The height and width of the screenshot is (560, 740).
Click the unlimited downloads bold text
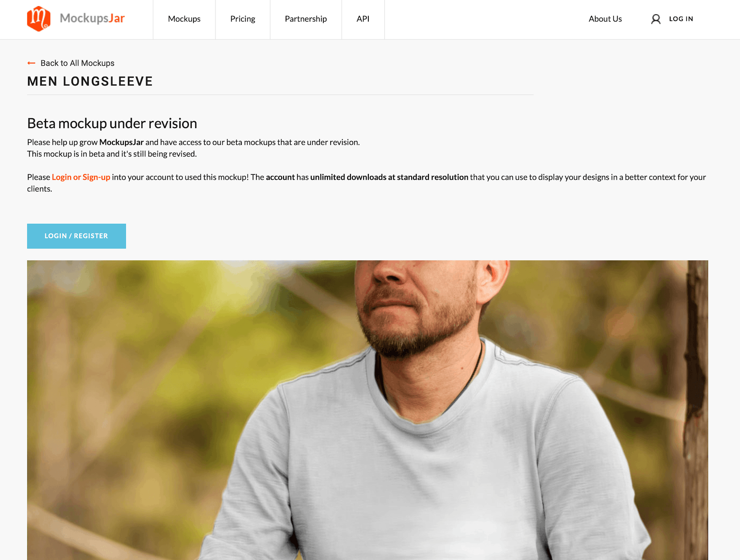pyautogui.click(x=389, y=177)
